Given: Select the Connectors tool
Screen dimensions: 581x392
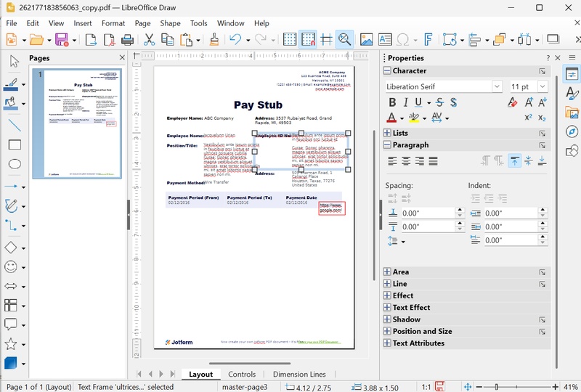Looking at the screenshot, I should 11,225.
